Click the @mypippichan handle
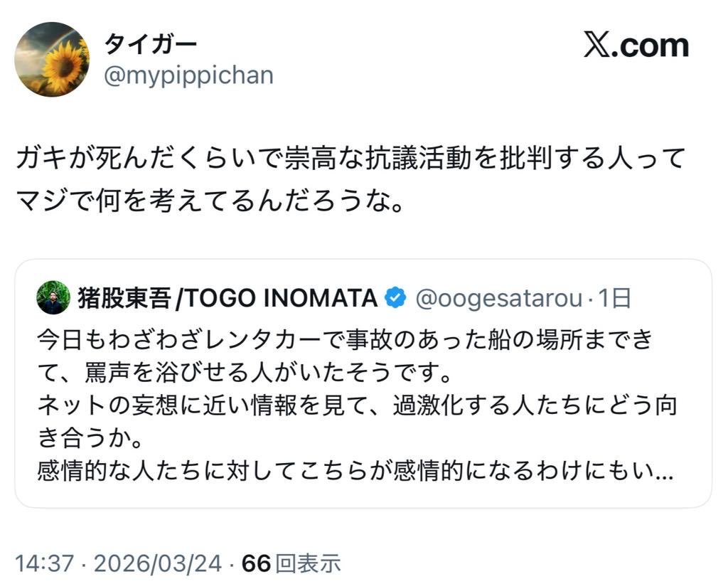Viewport: 728px width, 584px height. pyautogui.click(x=188, y=75)
